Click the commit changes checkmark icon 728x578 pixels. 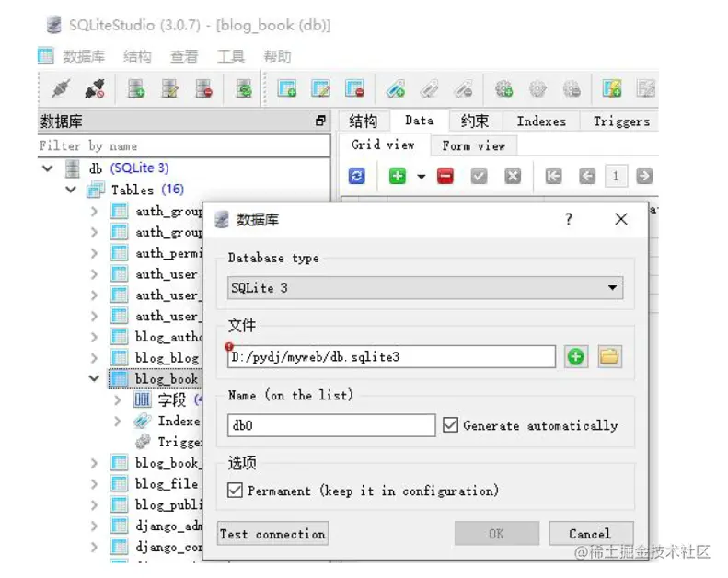pos(479,176)
